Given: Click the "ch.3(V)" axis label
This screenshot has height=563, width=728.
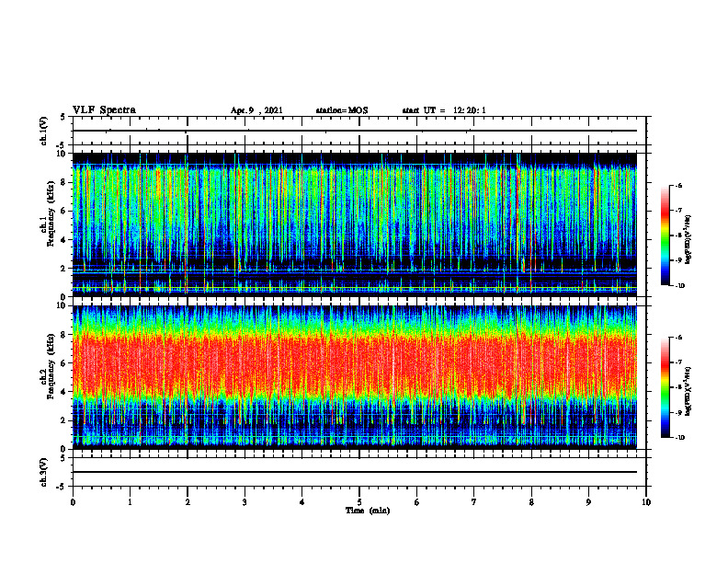Looking at the screenshot, I should pos(44,472).
